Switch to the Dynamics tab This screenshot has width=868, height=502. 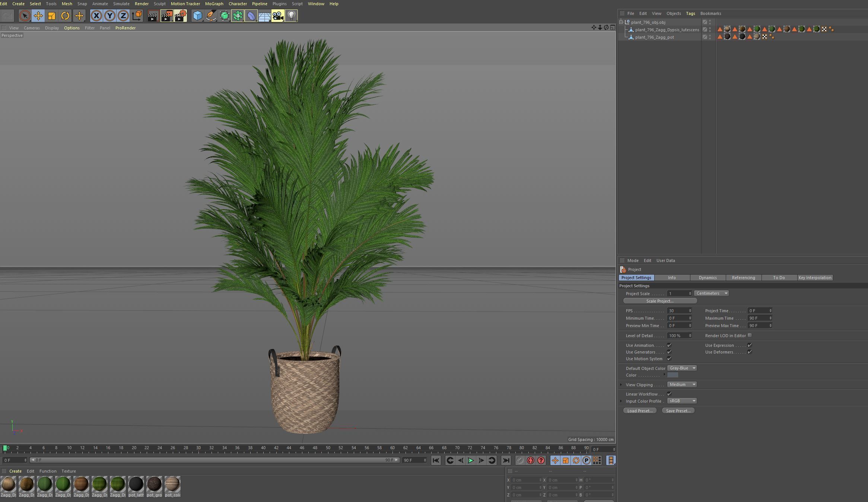[707, 277]
